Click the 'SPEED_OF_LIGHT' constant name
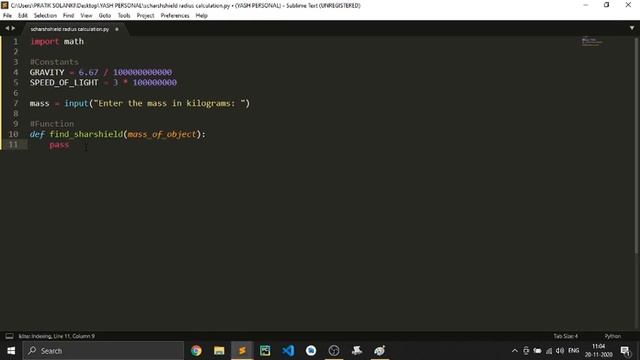Image resolution: width=640 pixels, height=360 pixels. click(64, 82)
